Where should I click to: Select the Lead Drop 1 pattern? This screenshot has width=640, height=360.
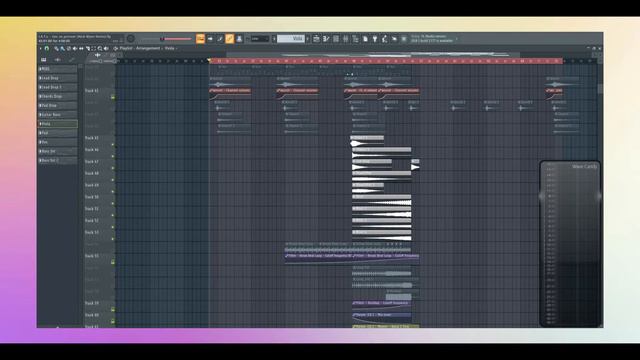[x=57, y=87]
